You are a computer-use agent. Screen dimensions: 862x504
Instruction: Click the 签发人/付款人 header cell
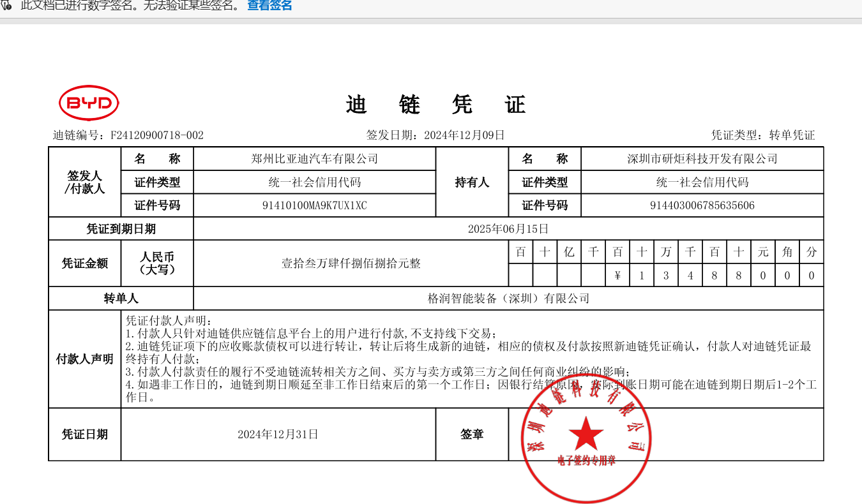tap(85, 182)
